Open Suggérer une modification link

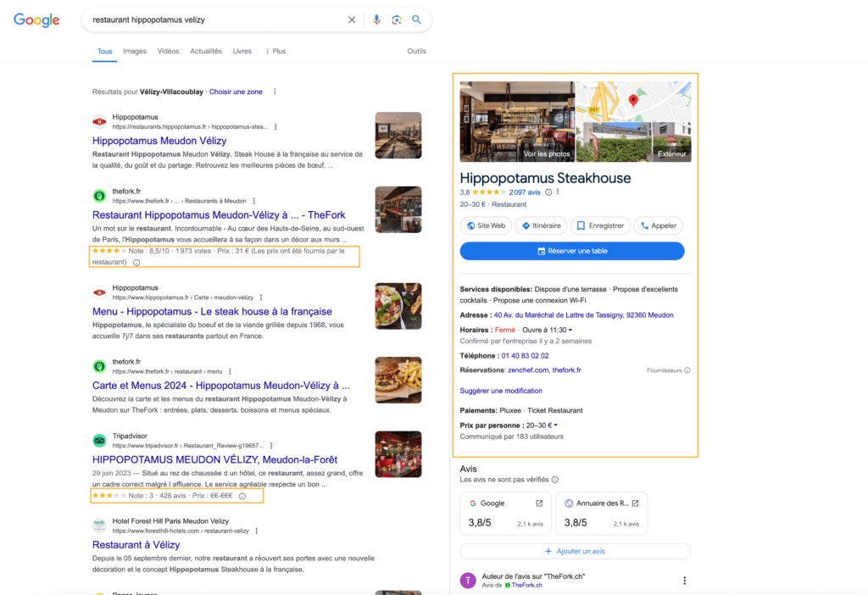(501, 391)
